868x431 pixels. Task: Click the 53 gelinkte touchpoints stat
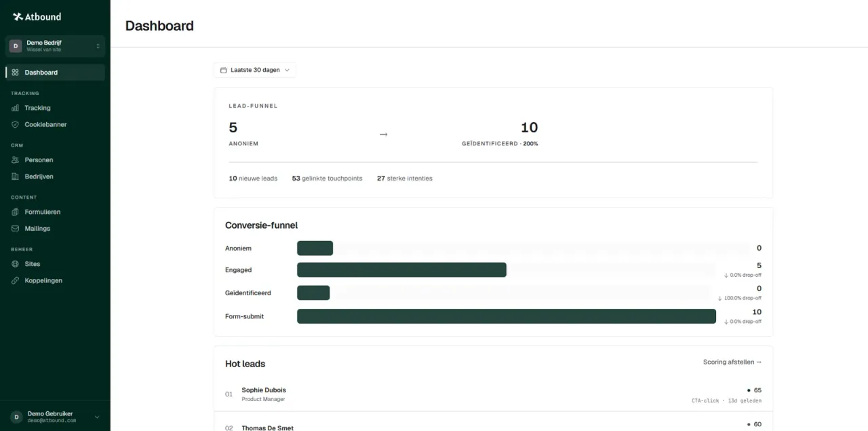click(327, 179)
